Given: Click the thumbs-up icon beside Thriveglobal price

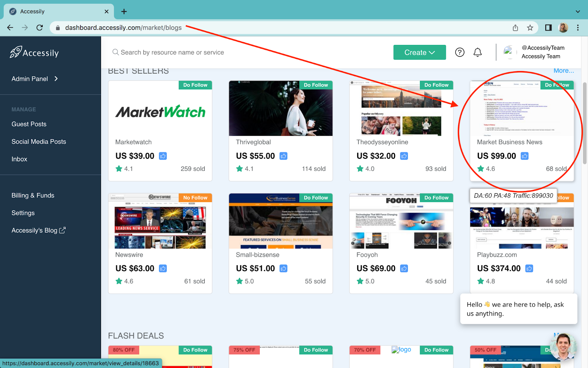Looking at the screenshot, I should click(283, 156).
